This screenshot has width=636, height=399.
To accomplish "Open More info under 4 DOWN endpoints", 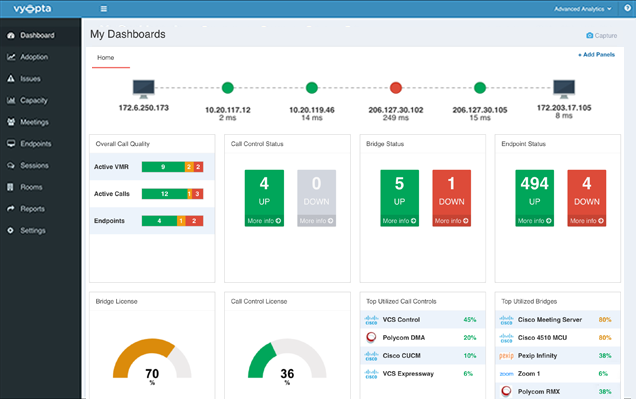I will (587, 221).
